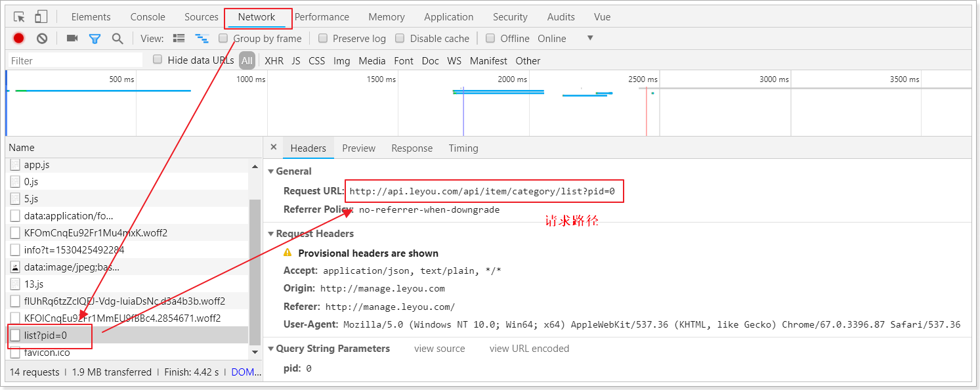The image size is (980, 390).
Task: Collapse the Query String Parameters section
Action: [x=271, y=349]
